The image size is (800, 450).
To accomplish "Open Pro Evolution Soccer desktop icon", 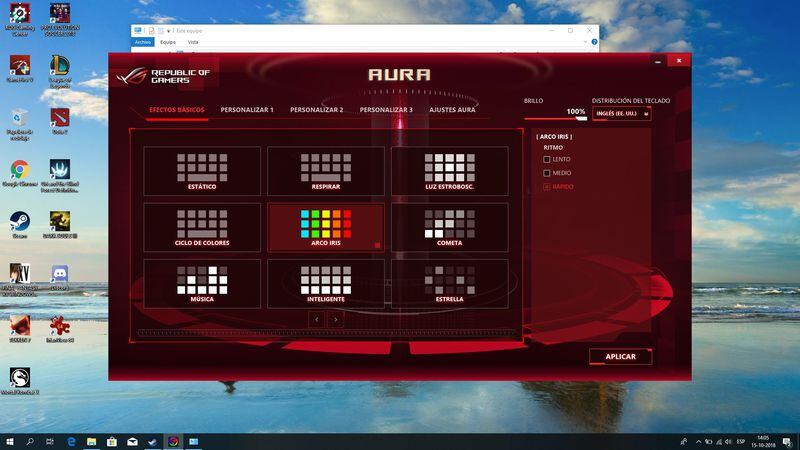I will click(x=60, y=19).
